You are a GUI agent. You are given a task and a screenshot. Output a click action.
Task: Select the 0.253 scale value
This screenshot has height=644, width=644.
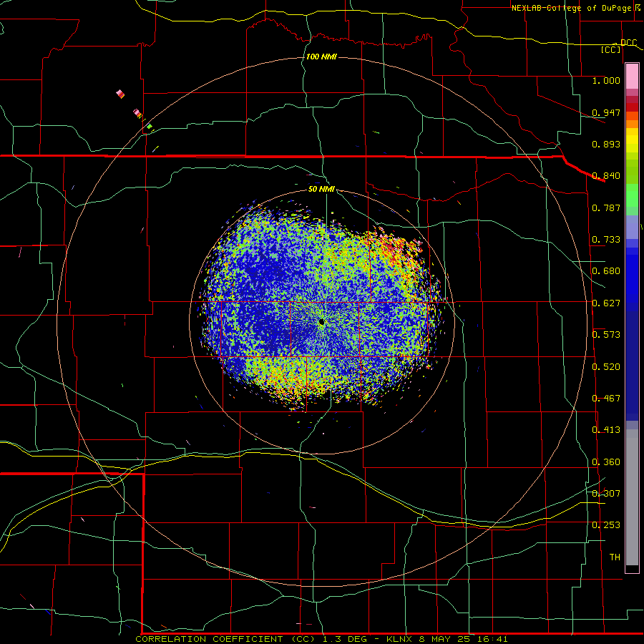(x=606, y=525)
